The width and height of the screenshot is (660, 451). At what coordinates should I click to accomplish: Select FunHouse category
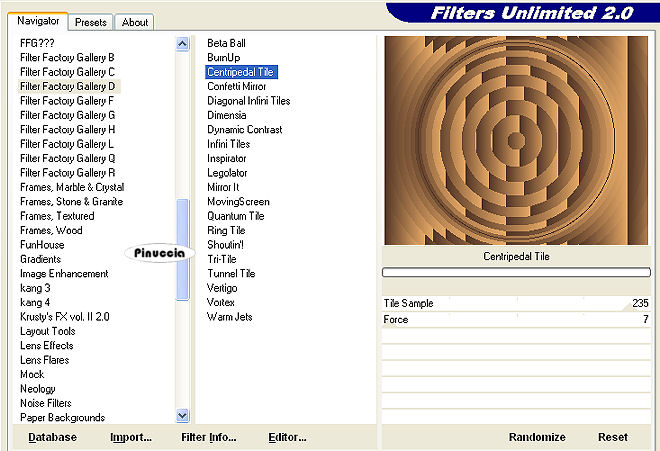coord(42,245)
